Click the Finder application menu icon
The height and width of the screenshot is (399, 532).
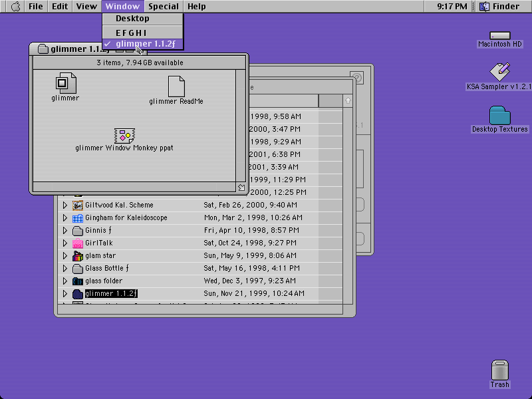click(485, 7)
